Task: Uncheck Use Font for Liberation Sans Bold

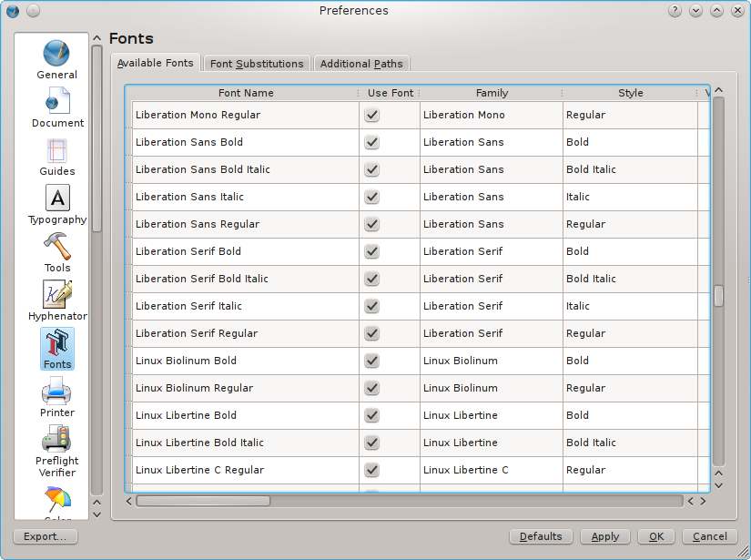Action: 371,142
